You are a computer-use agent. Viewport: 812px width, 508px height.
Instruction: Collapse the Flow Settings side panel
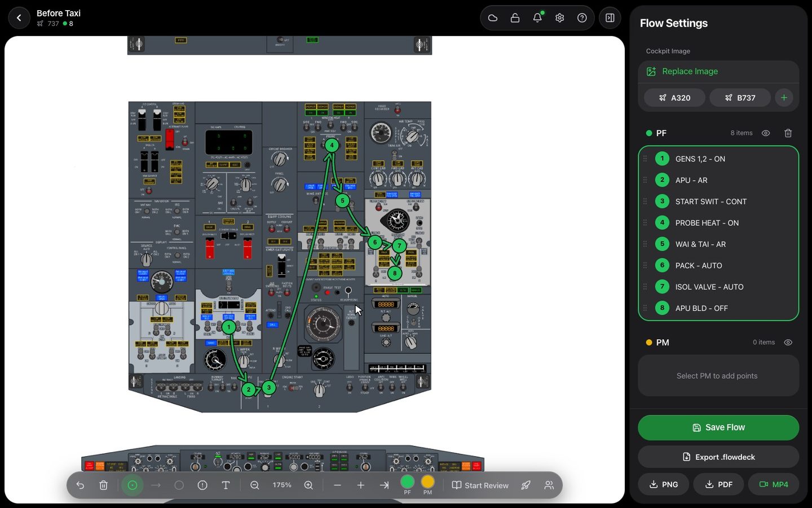click(x=610, y=18)
